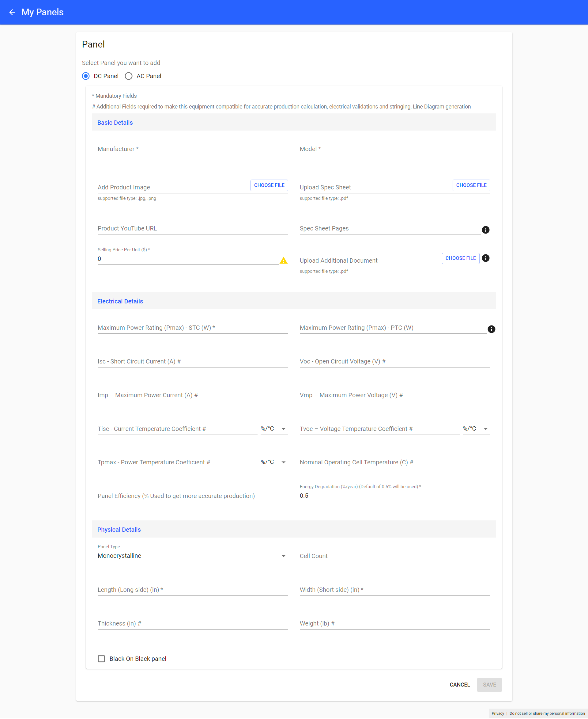Viewport: 588px width, 719px height.
Task: View info icon beside Upload Additional Document
Action: point(486,258)
